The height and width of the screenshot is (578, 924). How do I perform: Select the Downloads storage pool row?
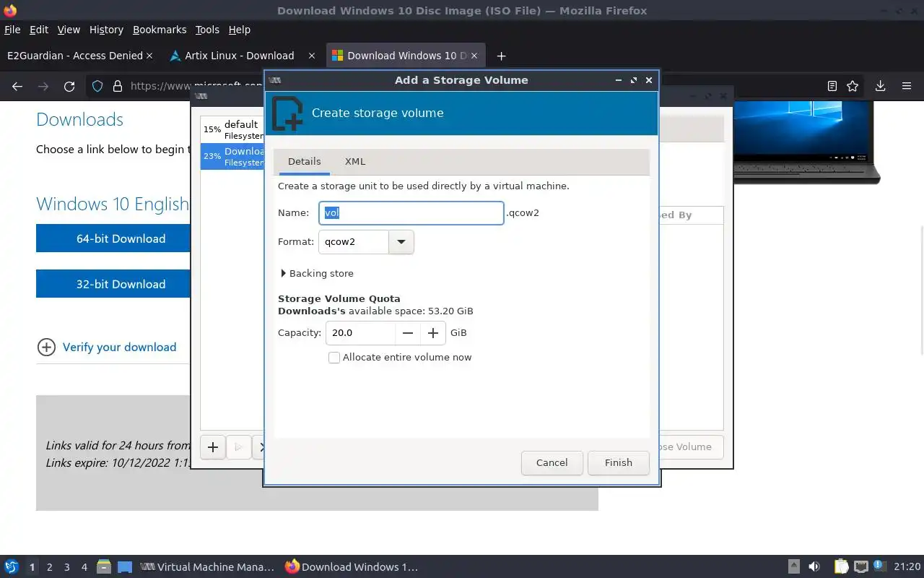click(232, 157)
